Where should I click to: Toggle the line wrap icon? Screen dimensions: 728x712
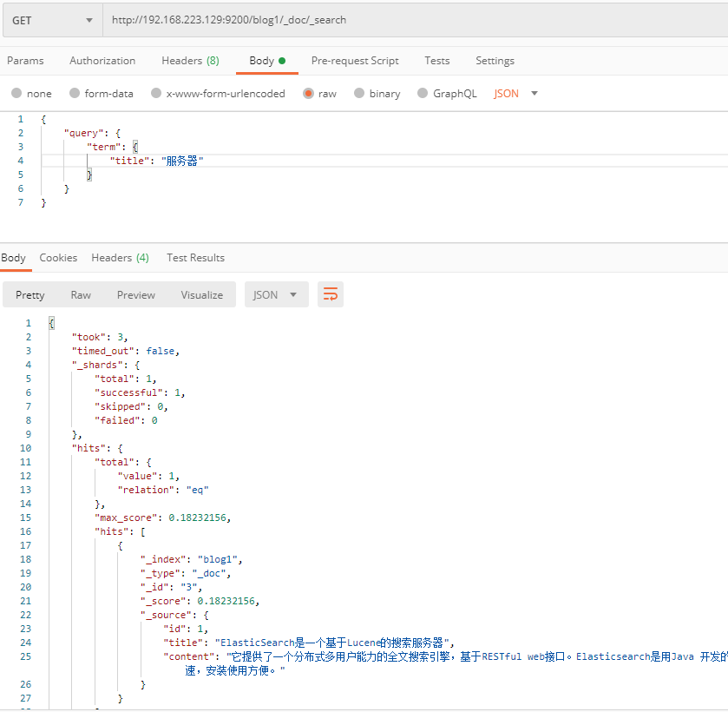coord(331,294)
